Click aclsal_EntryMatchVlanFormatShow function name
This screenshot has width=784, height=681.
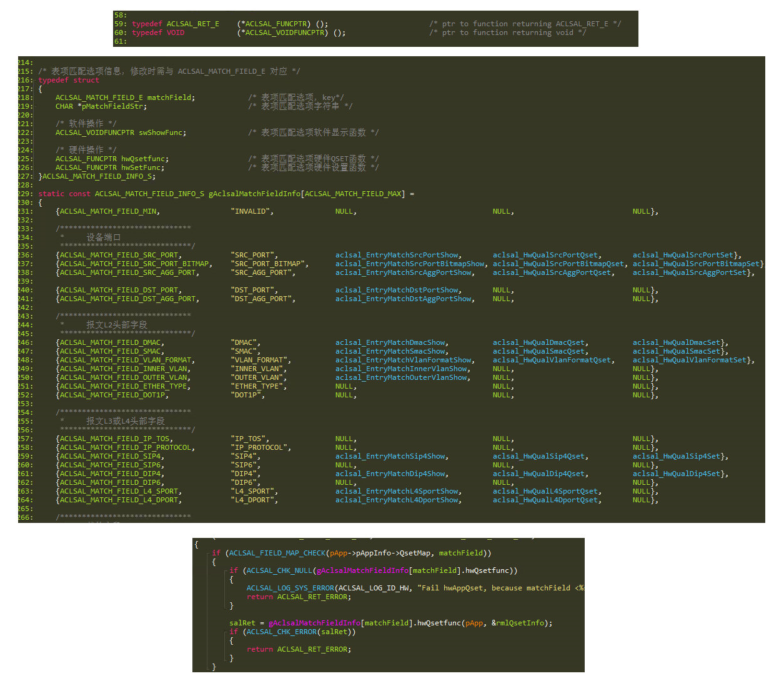click(404, 360)
